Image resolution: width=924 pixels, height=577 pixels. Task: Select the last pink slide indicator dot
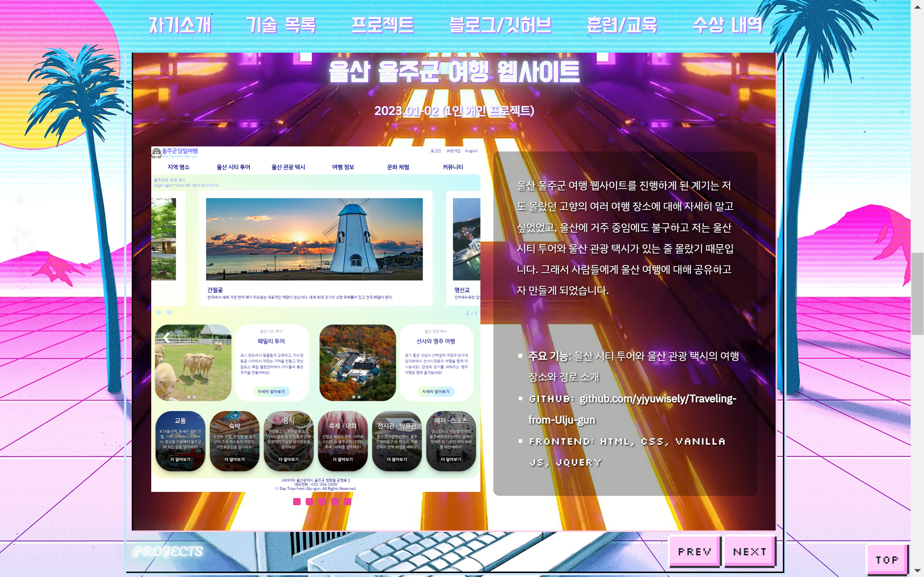[347, 501]
